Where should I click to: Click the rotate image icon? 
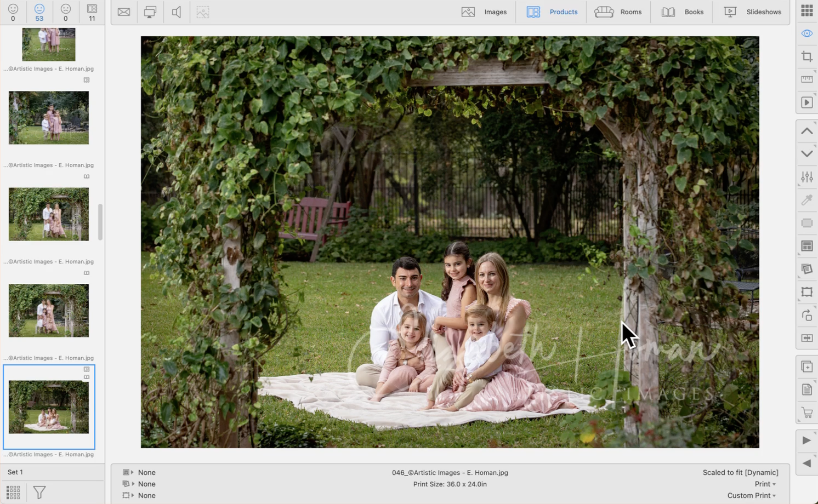tap(806, 316)
